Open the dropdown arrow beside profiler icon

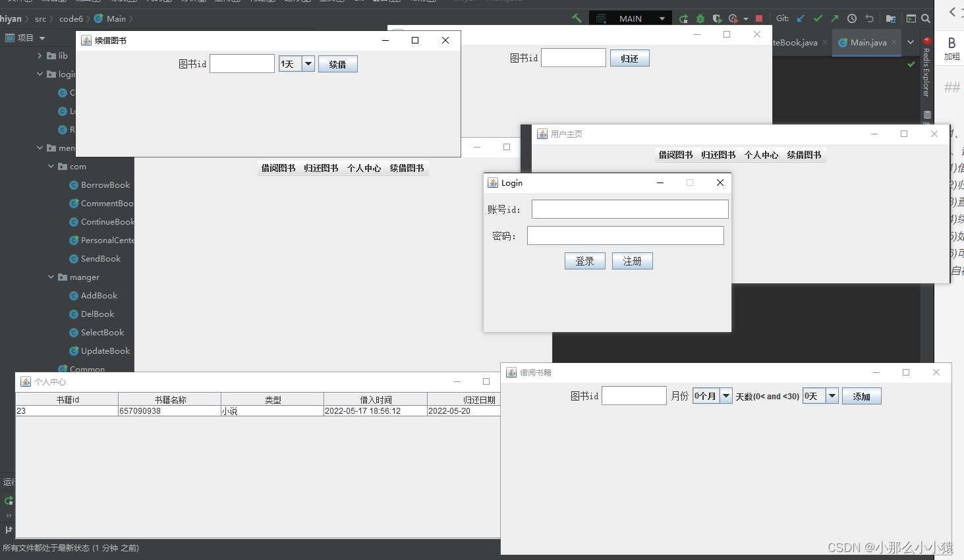tap(746, 19)
